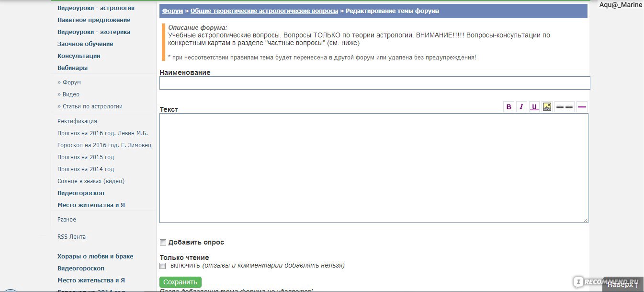Open Прогноз на 2016 год. Левин М.Б.

tap(102, 133)
